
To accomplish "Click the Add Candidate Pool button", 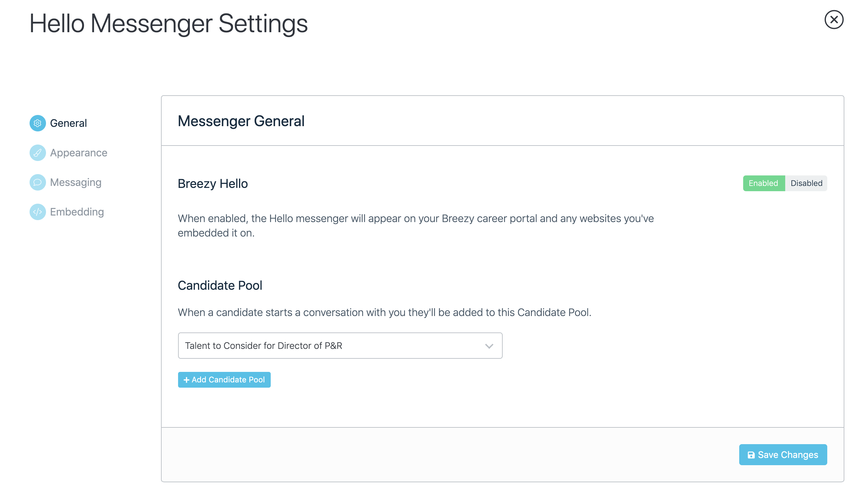I will tap(224, 379).
